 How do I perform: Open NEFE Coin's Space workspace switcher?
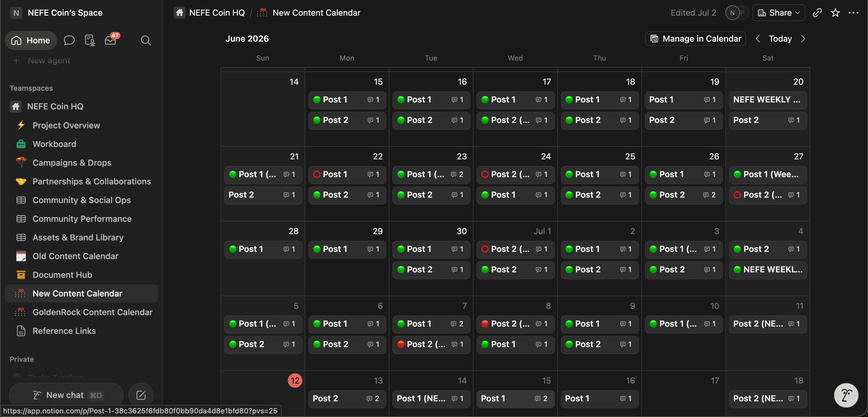click(57, 13)
